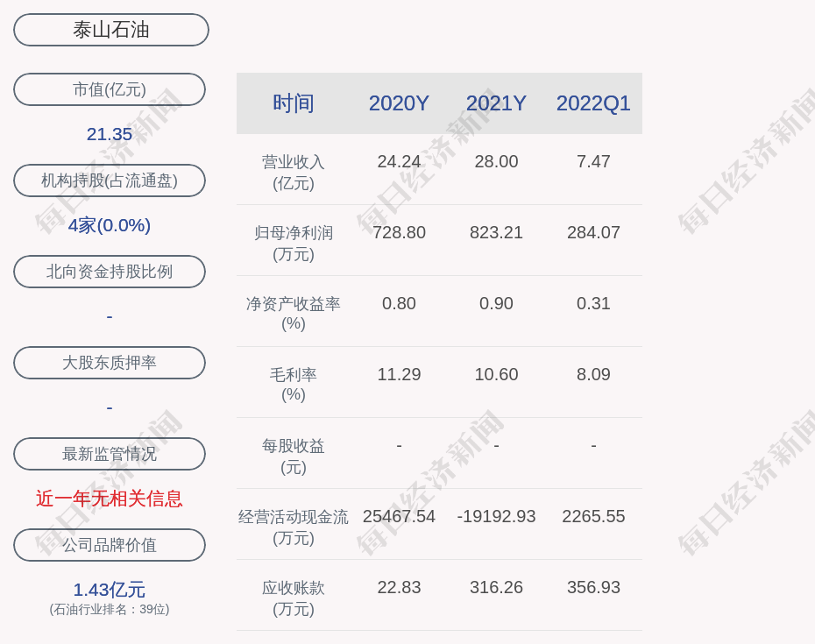Click the ROE value 0.31
Viewport: 815px width, 644px height.
pyautogui.click(x=593, y=303)
